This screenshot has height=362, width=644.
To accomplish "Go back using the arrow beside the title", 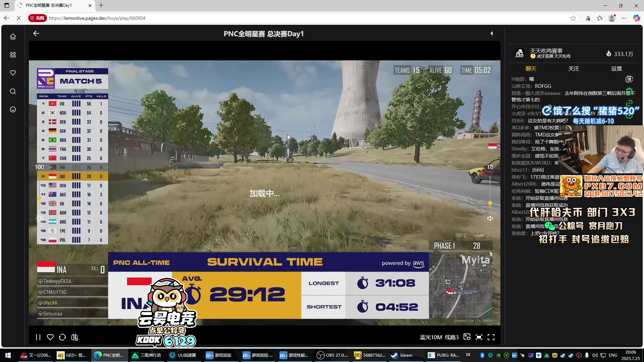I will coord(36,33).
